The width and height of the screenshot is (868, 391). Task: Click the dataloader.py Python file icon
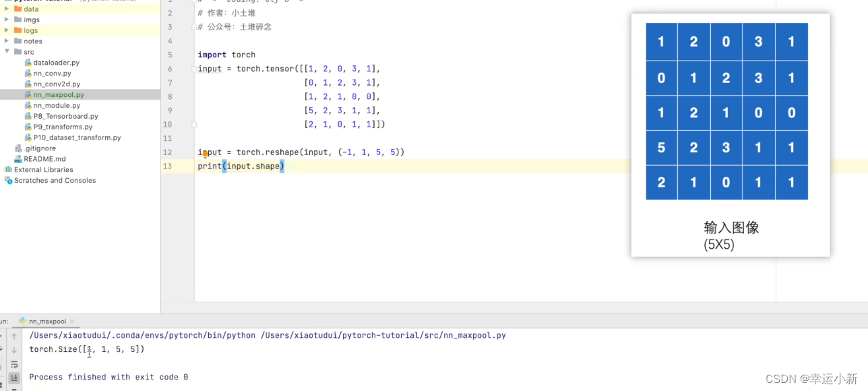pos(28,63)
